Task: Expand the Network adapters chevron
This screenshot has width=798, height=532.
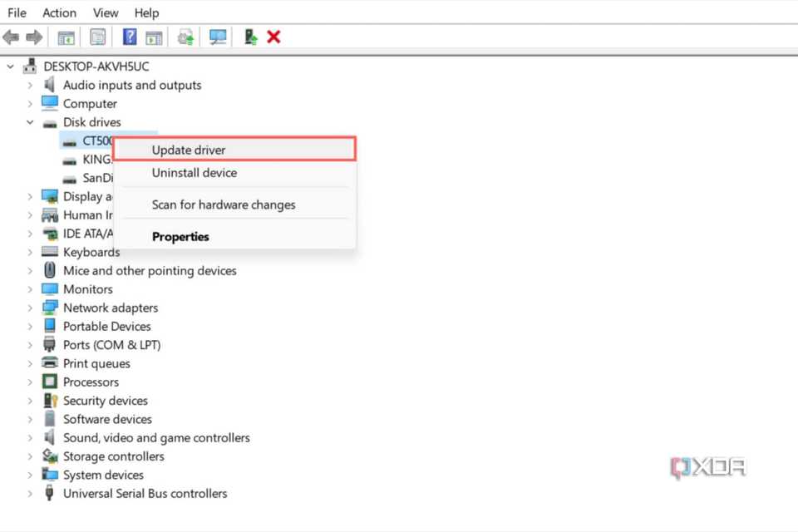Action: (30, 308)
